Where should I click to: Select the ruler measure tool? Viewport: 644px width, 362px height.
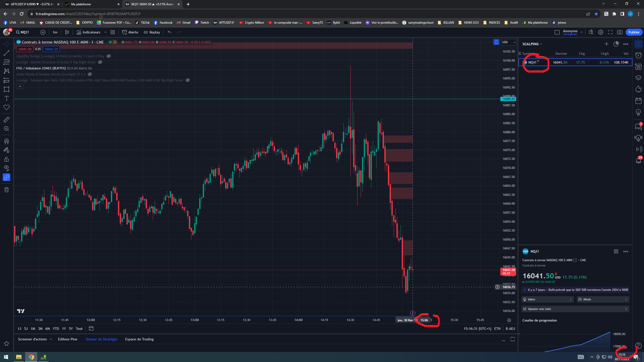click(7, 120)
